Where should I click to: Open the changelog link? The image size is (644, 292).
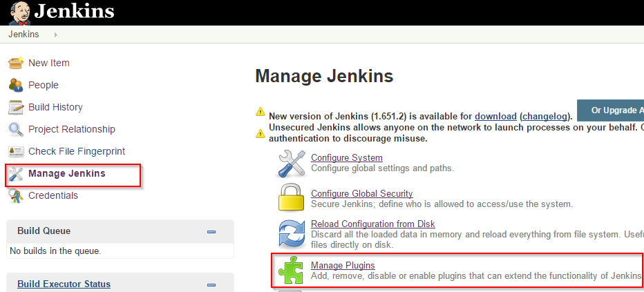pos(545,116)
